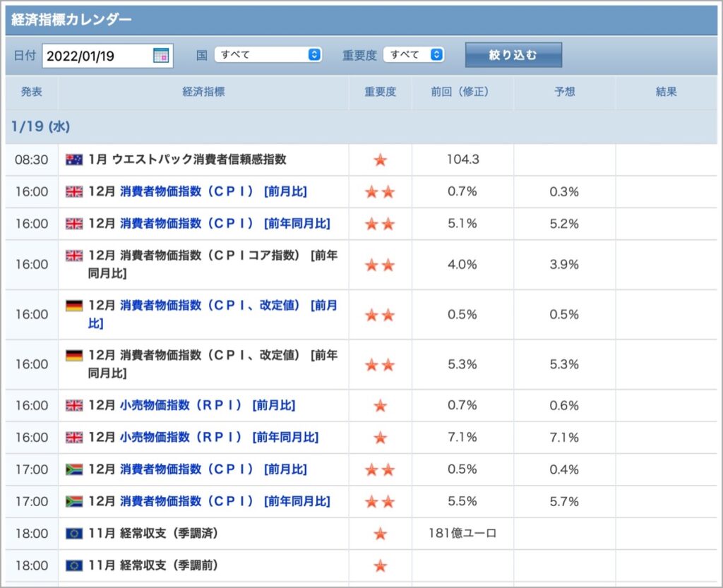Click the forecast value 5.7%

[564, 501]
